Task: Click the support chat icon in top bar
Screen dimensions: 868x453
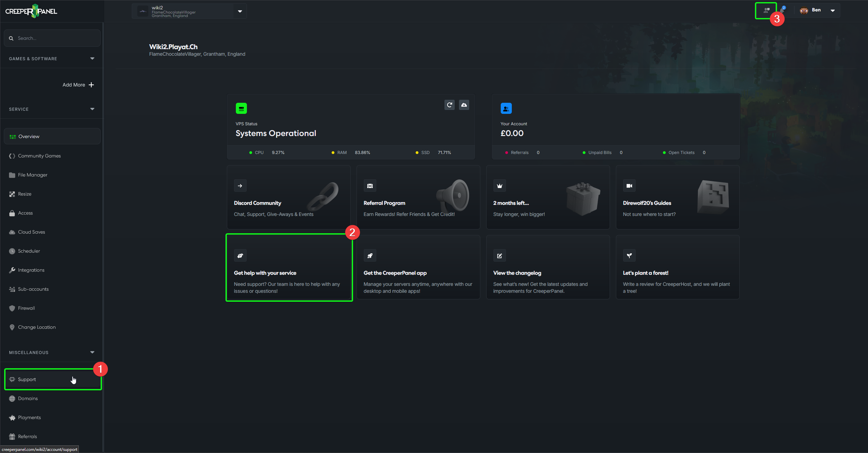Action: pos(766,10)
